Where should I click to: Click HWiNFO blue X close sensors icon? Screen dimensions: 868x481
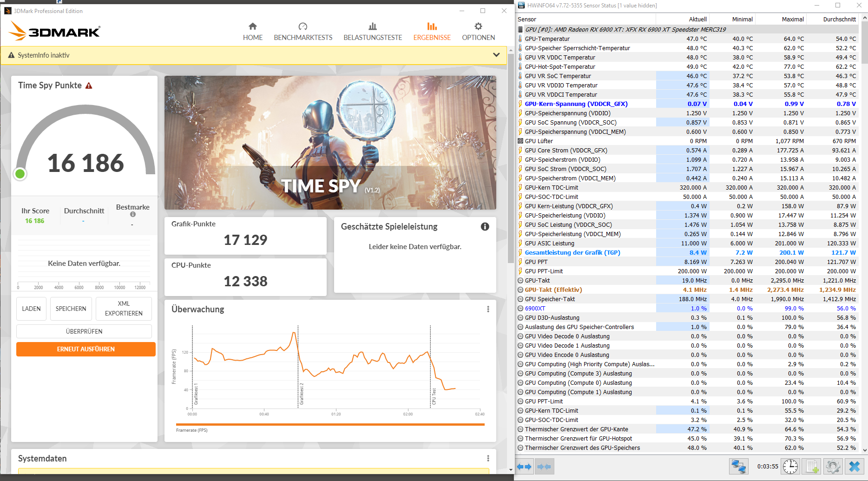855,466
